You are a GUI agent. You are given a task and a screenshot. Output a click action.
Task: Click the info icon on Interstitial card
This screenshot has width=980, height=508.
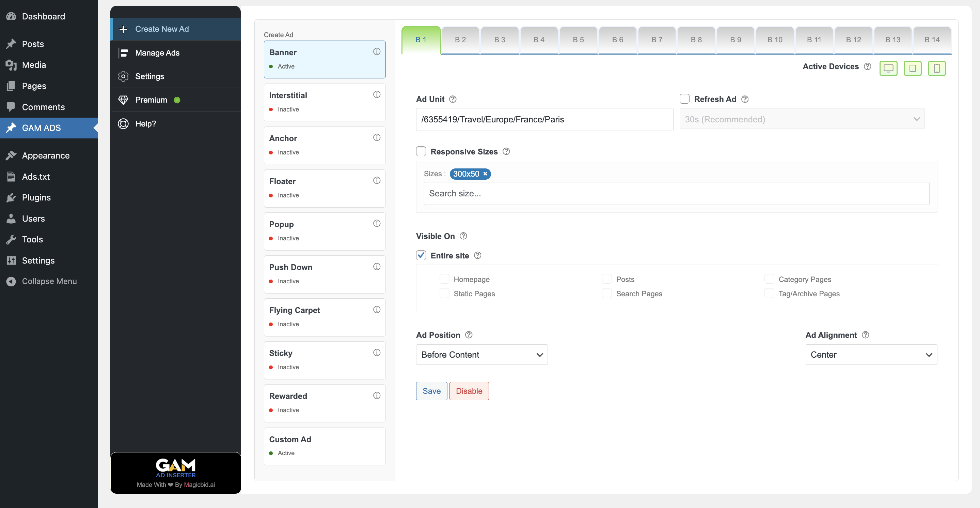(376, 94)
